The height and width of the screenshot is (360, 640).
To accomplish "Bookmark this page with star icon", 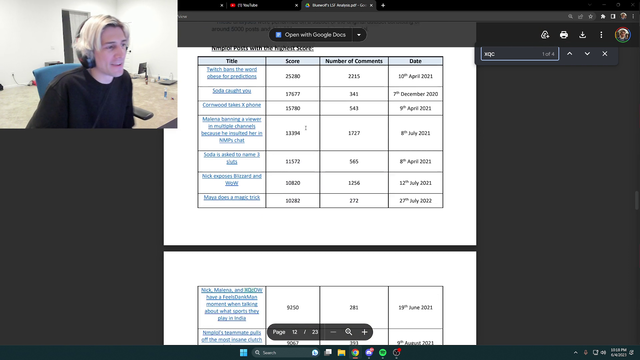I will point(591,16).
